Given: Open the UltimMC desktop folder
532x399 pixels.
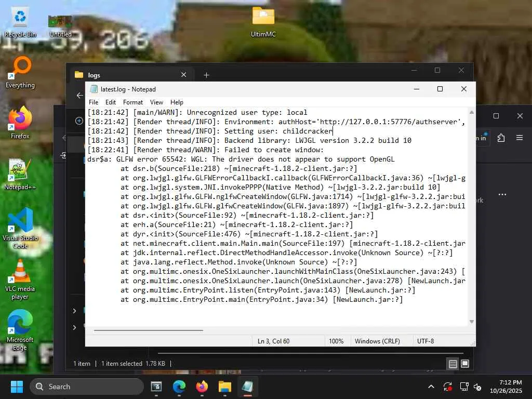Looking at the screenshot, I should (x=263, y=22).
